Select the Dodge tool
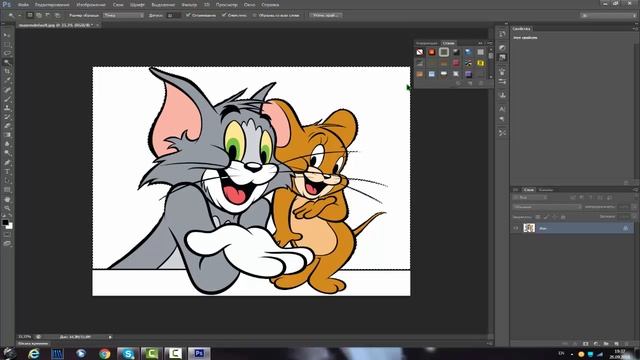 click(x=7, y=153)
